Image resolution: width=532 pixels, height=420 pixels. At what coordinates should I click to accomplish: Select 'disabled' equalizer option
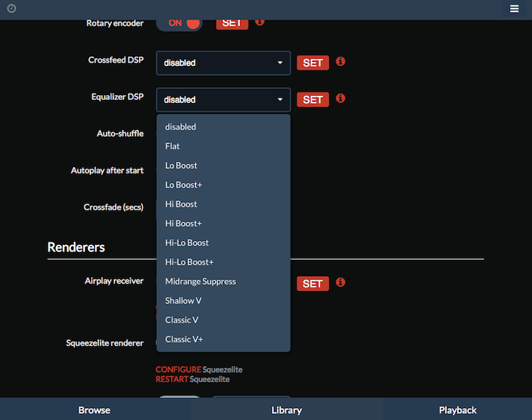point(223,126)
